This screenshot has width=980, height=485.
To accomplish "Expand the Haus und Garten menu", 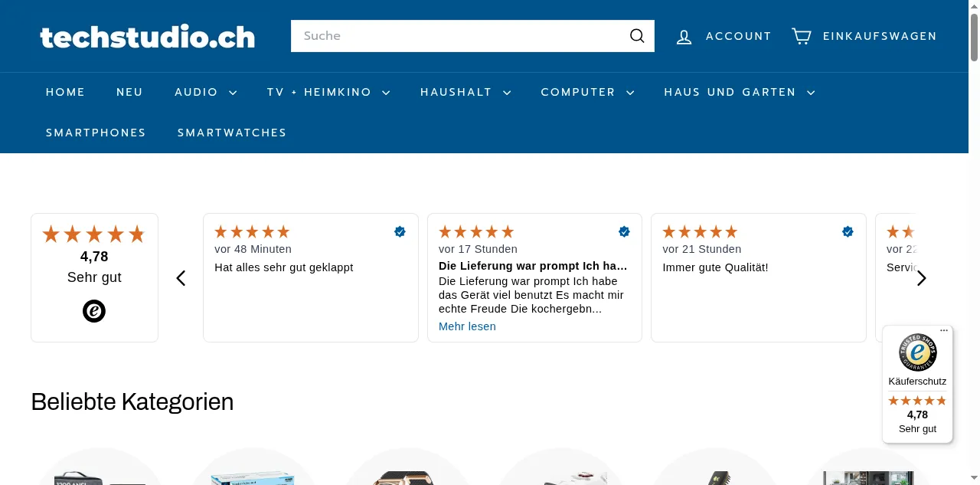I will 739,92.
